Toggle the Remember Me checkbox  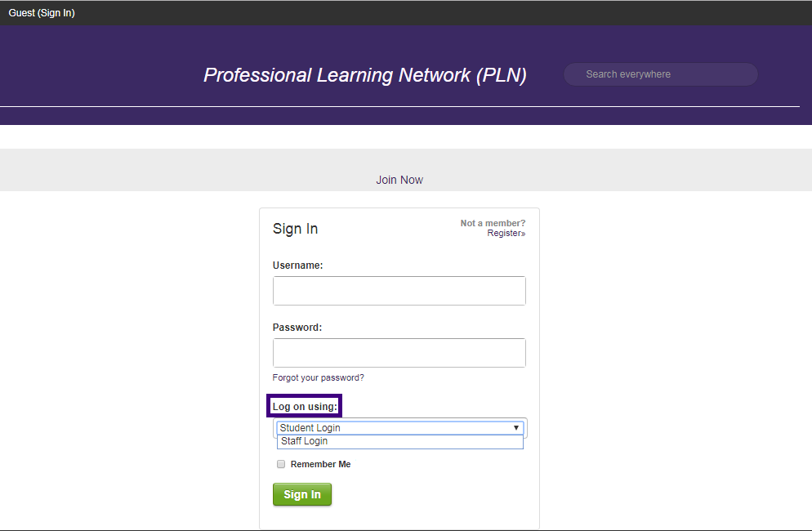(x=281, y=464)
